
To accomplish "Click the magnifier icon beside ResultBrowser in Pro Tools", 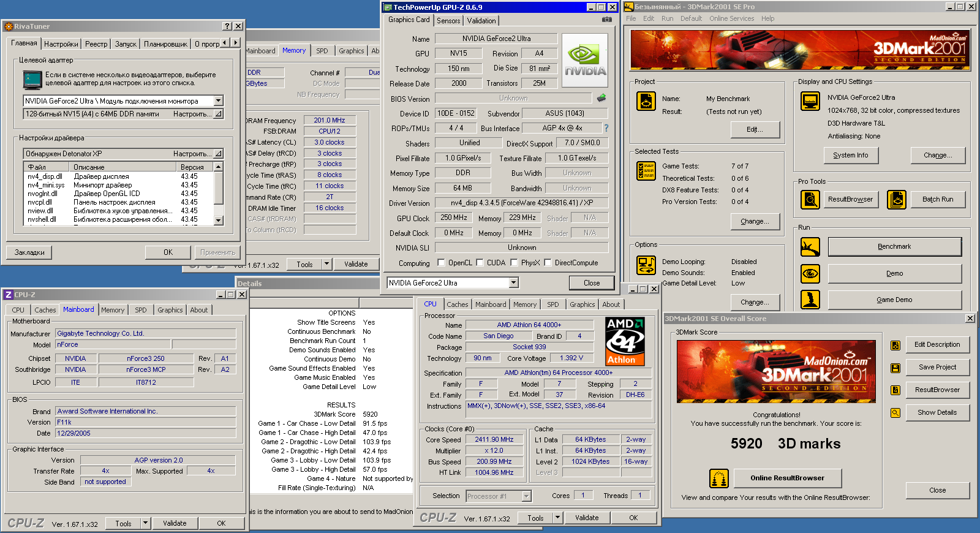I will click(x=810, y=199).
